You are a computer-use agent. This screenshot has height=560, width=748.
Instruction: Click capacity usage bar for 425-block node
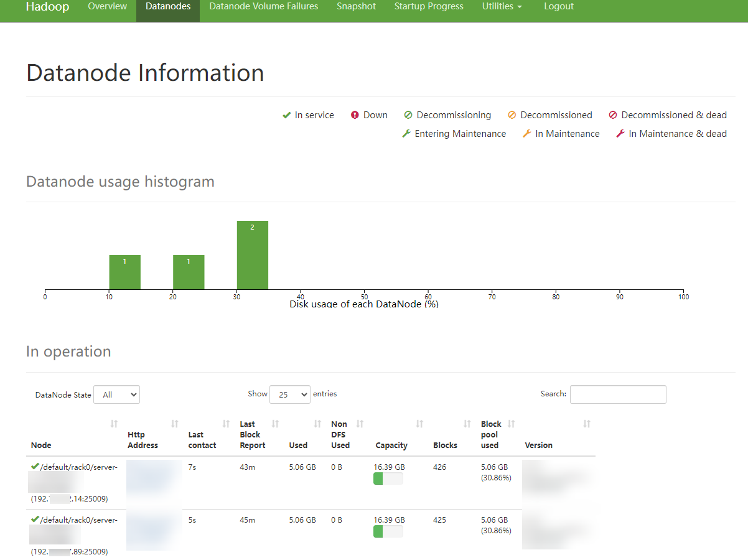pos(388,531)
